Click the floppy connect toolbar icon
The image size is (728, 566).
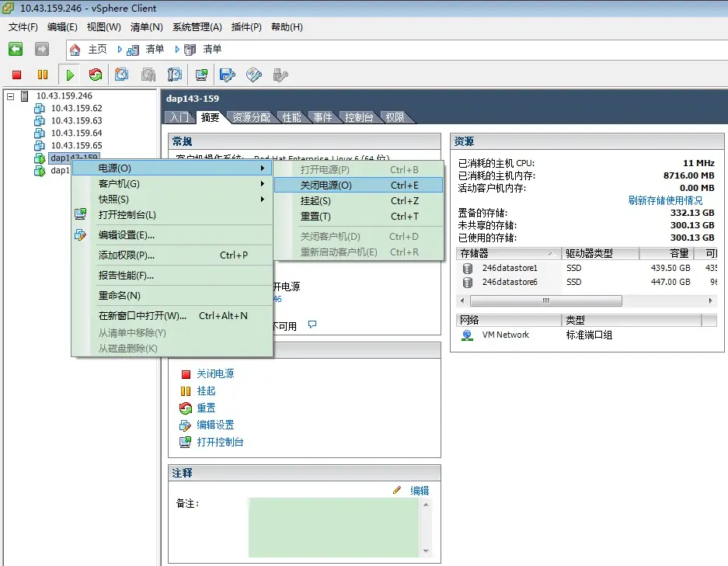click(x=228, y=75)
